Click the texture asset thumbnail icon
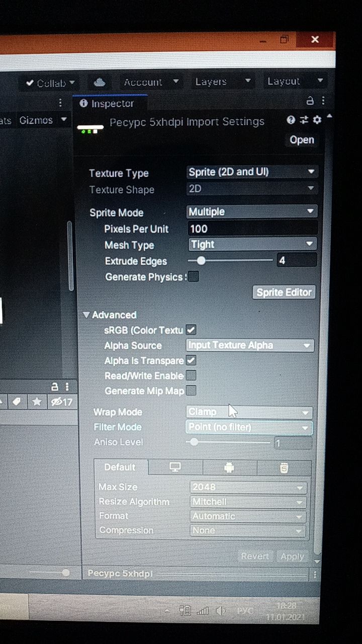The width and height of the screenshot is (362, 644). coord(90,129)
